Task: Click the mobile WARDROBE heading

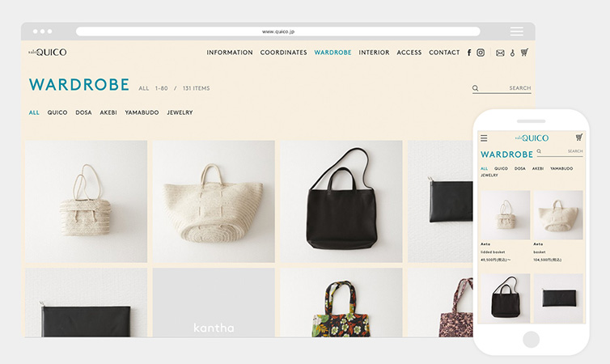Action: point(507,154)
